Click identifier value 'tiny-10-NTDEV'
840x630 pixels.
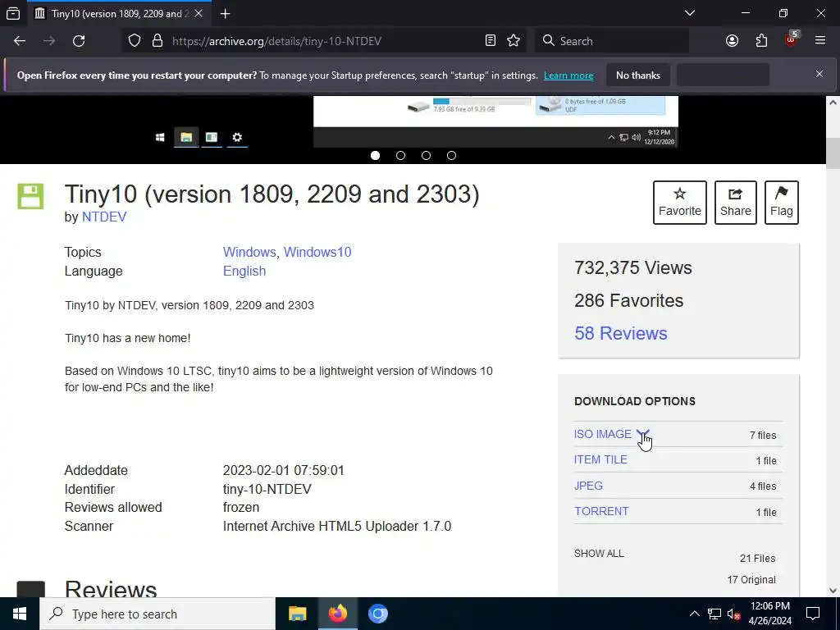267,489
